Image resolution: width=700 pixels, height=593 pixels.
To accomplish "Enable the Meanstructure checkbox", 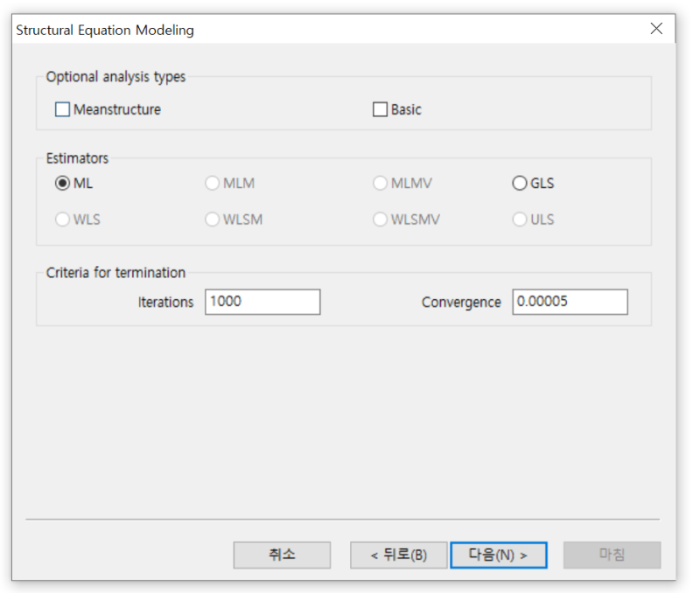I will [x=62, y=109].
